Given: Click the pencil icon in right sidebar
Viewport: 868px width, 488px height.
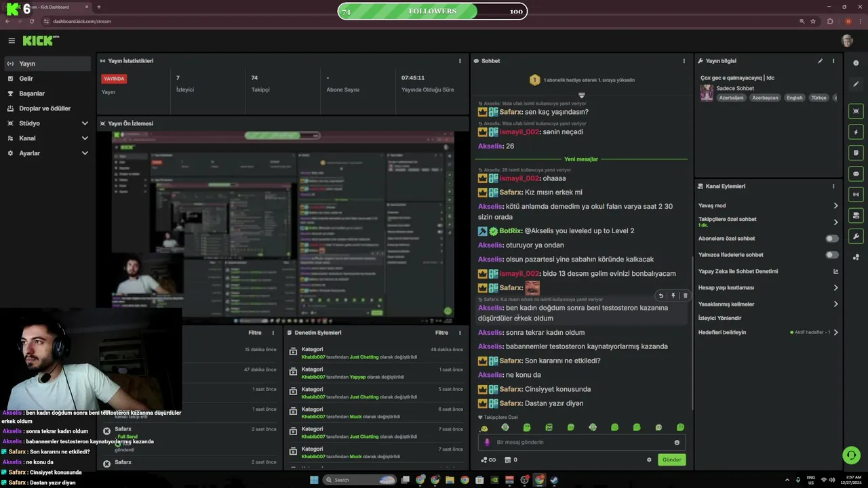Looking at the screenshot, I should (x=856, y=85).
